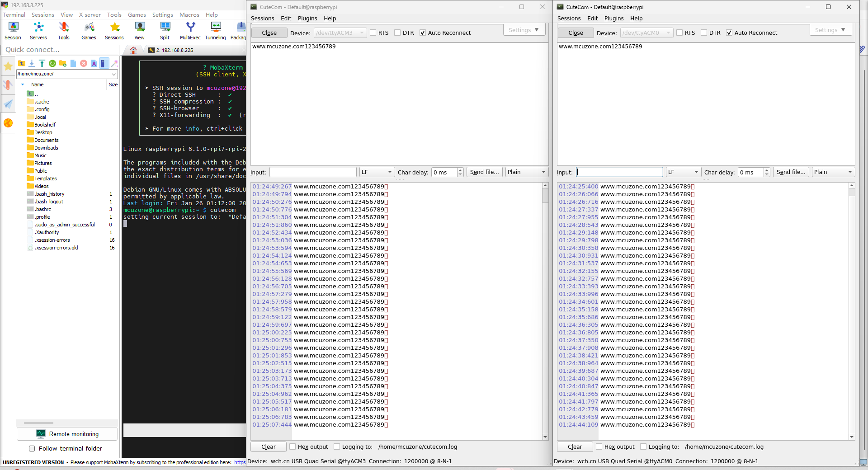The image size is (868, 470).
Task: Click the Split toolbar icon
Action: [x=165, y=31]
